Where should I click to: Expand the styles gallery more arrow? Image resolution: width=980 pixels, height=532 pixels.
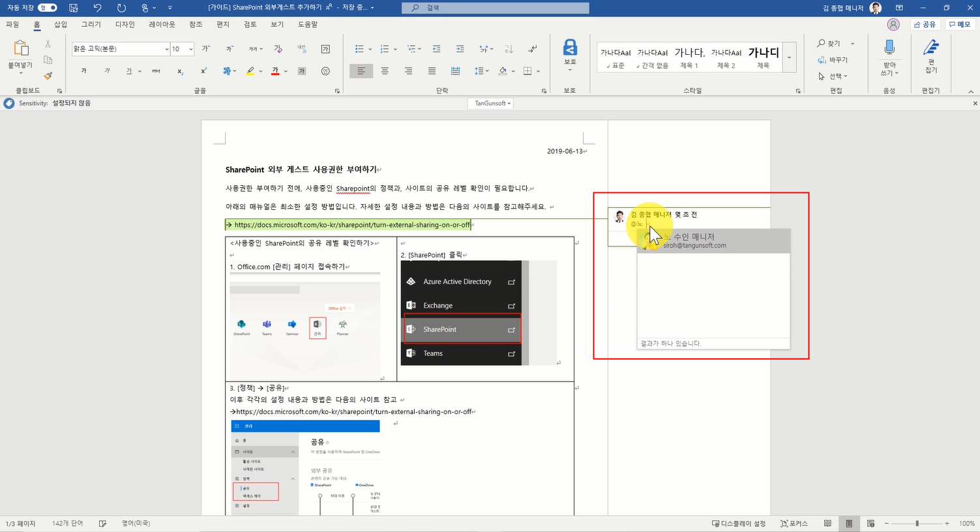[789, 57]
